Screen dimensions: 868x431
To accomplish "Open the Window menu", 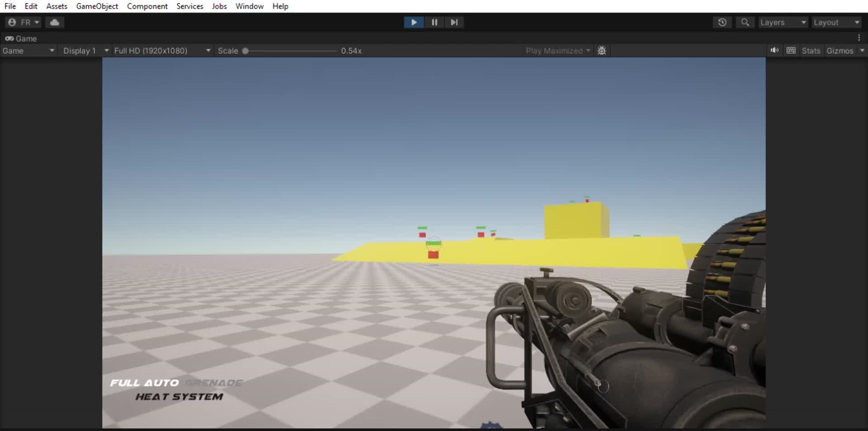I will tap(249, 6).
